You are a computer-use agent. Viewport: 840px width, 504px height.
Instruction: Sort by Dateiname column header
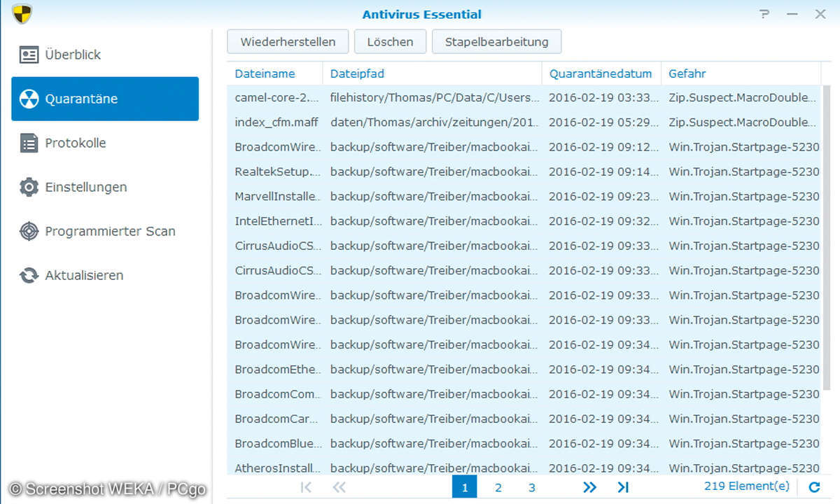point(274,73)
